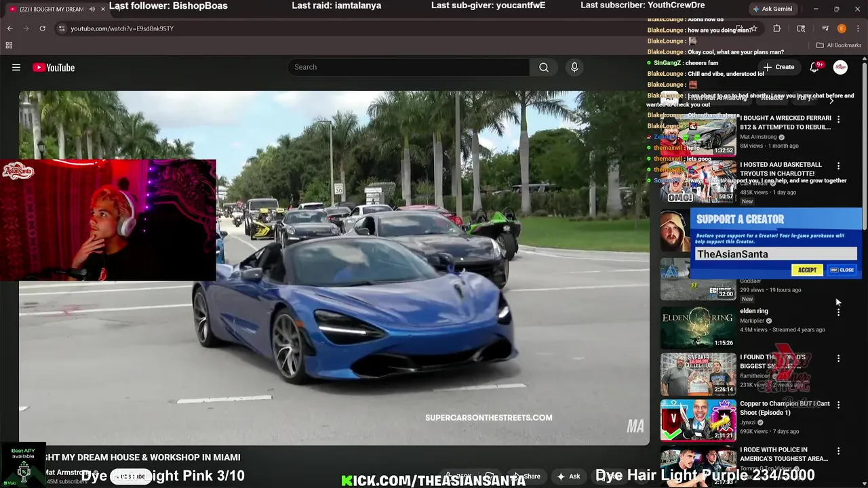
Task: Open the Jynxzi channel name link
Action: click(747, 422)
